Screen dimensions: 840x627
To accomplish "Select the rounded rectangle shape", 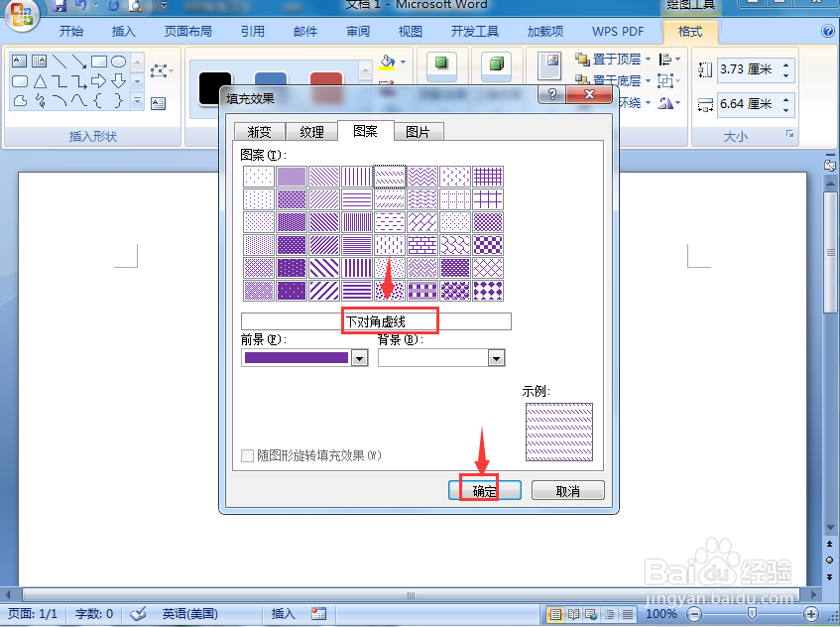I will 19,81.
